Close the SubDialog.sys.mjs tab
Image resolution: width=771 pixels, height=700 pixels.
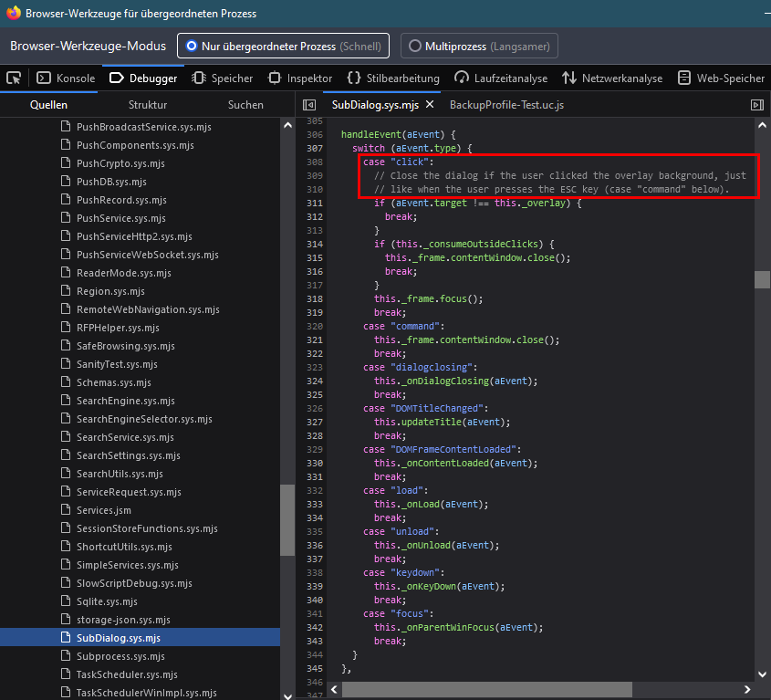tap(430, 105)
